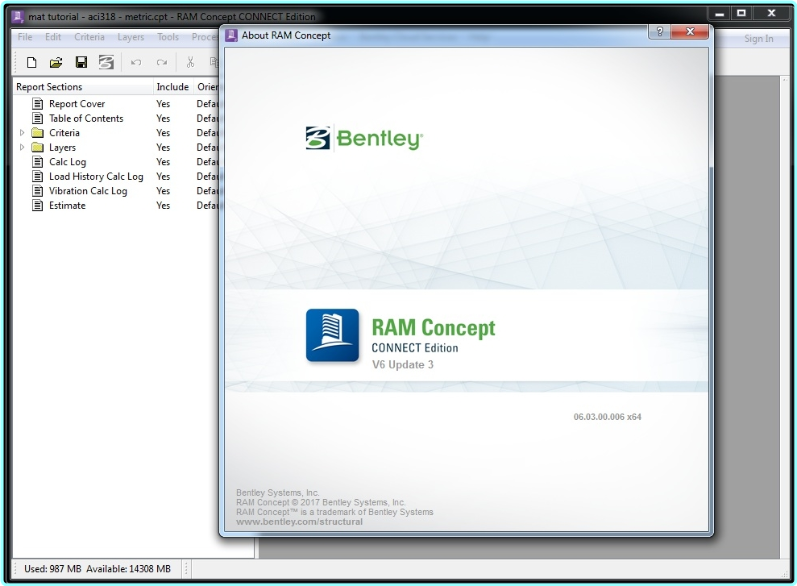
Task: Select the Load History Calc Log row
Action: click(x=118, y=176)
